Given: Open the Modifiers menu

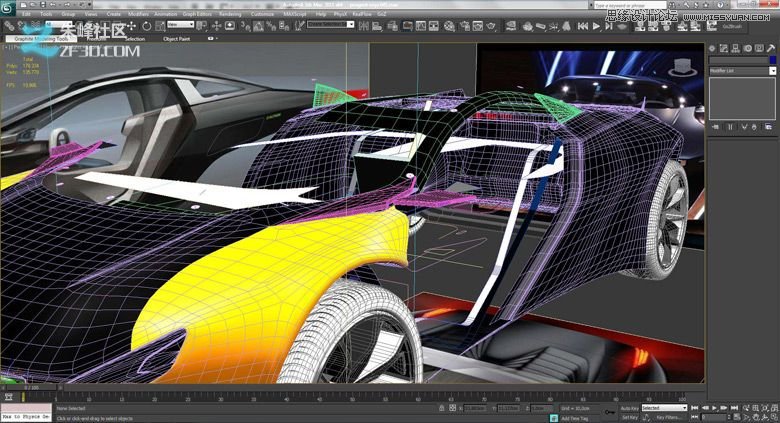Looking at the screenshot, I should coord(138,14).
